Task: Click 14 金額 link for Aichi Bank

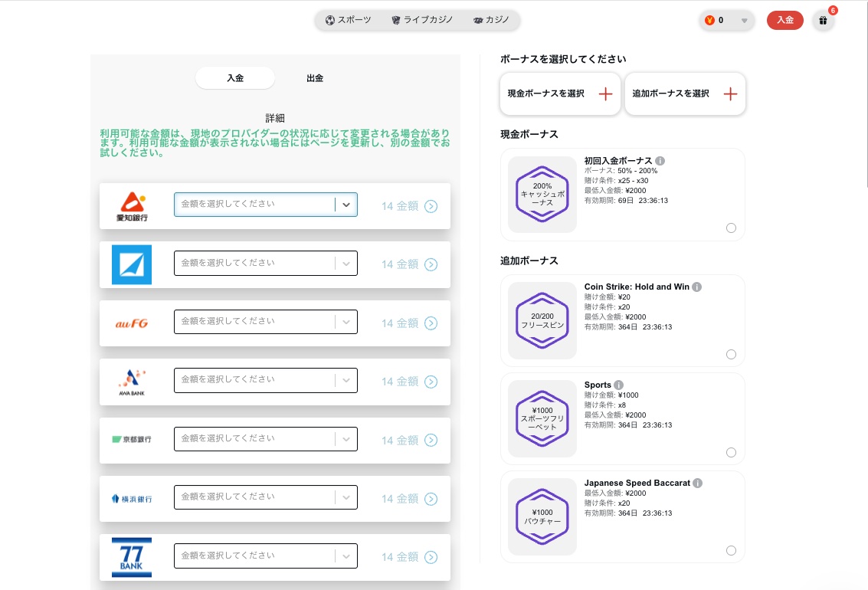Action: point(400,206)
